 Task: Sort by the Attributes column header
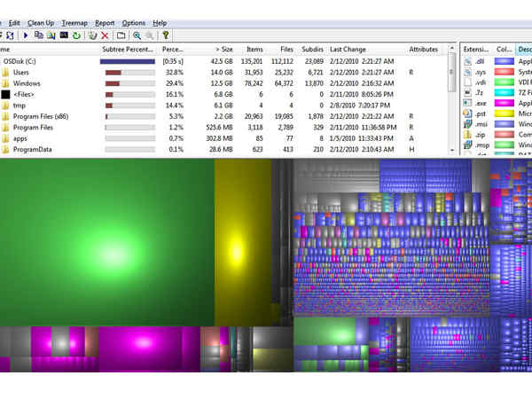click(424, 50)
